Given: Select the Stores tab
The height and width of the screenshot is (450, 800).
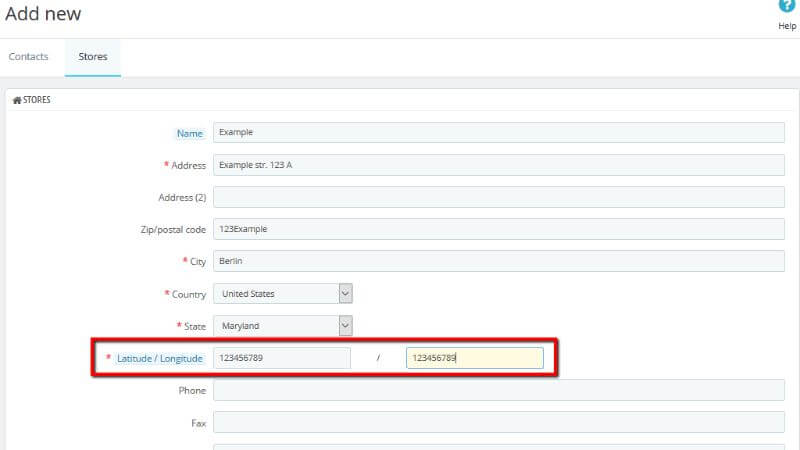Looking at the screenshot, I should click(x=93, y=57).
